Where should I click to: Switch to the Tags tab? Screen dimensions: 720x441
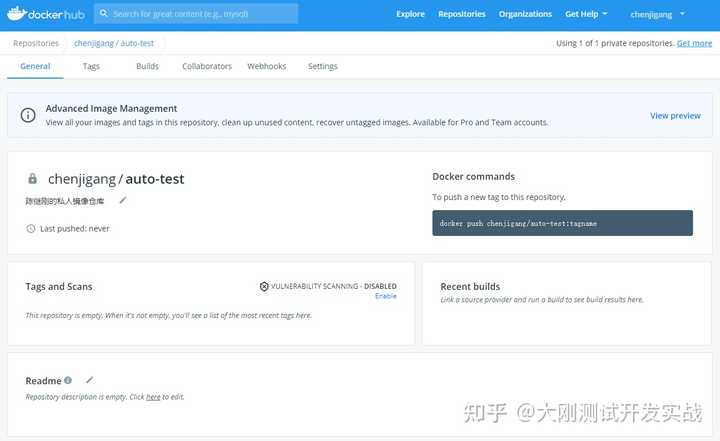pos(91,66)
